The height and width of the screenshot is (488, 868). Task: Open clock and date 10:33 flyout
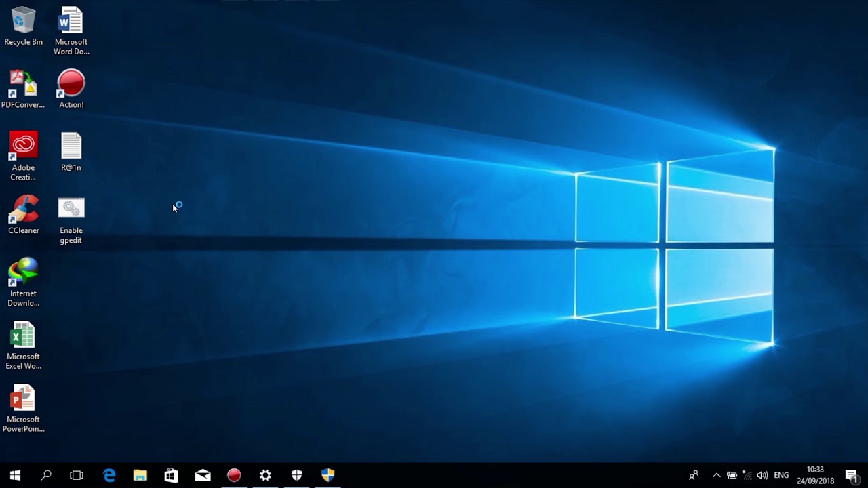point(815,475)
